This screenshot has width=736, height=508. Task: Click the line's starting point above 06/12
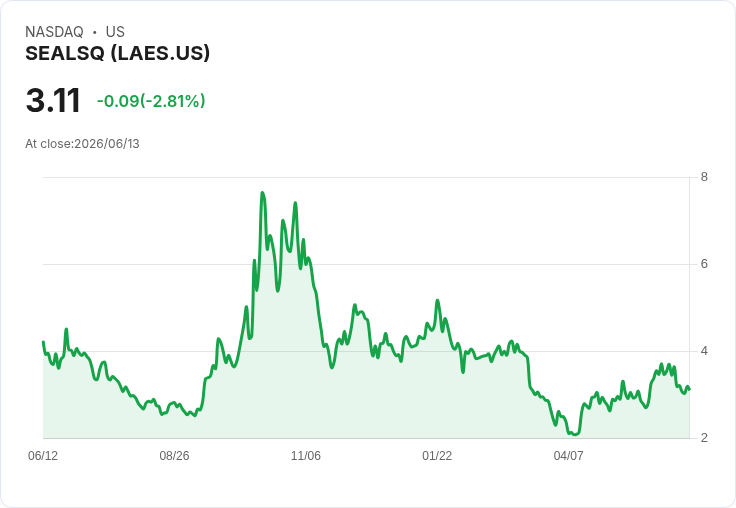click(x=43, y=342)
